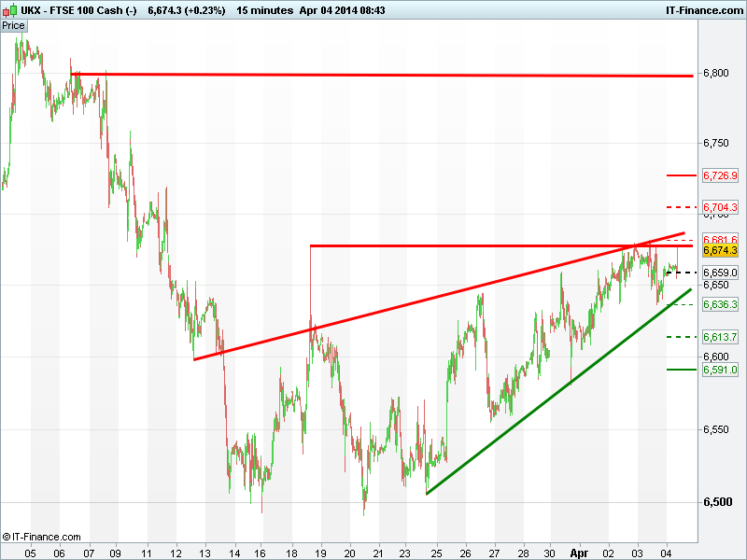Select the 6,704.3 dashed resistance label
This screenshot has height=560, width=747.
tap(720, 207)
